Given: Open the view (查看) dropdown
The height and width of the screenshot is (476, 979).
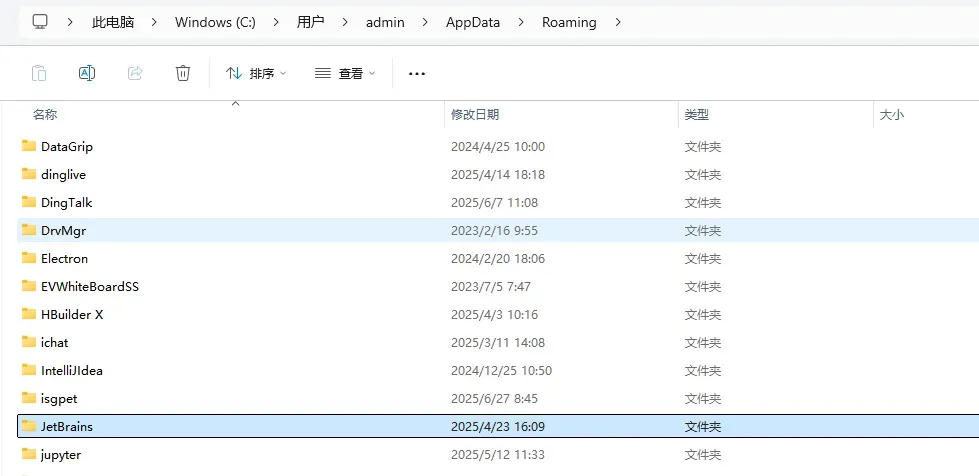Looking at the screenshot, I should (345, 74).
